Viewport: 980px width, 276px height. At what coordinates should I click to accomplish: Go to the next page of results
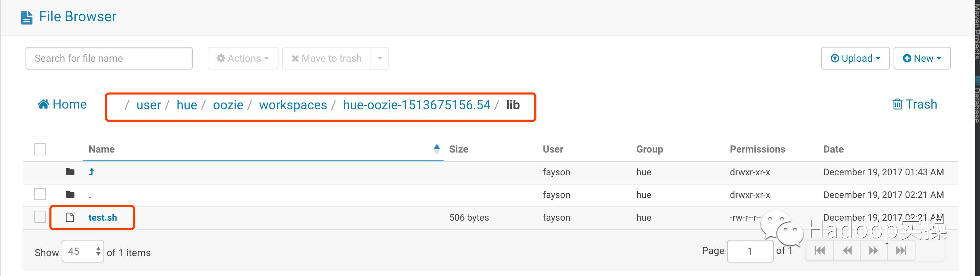click(x=873, y=250)
